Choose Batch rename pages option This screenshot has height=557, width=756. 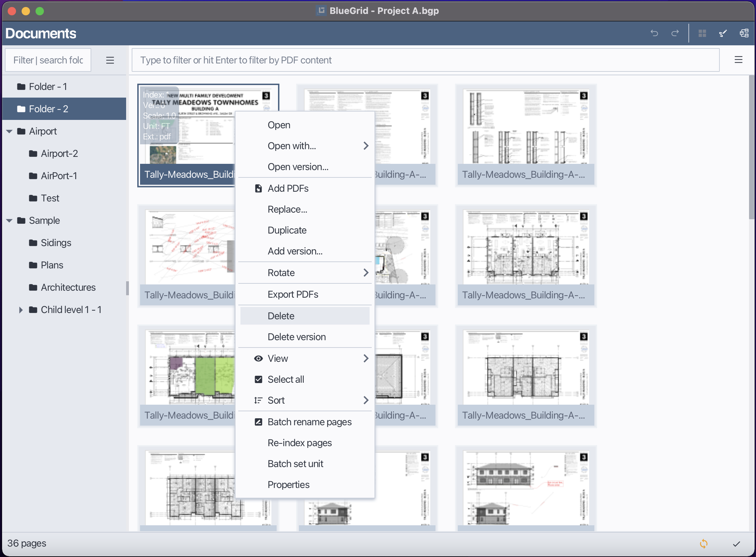pyautogui.click(x=309, y=422)
